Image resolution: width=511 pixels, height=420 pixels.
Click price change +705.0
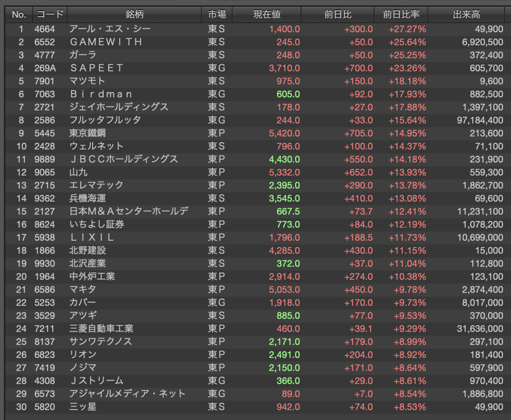point(359,133)
